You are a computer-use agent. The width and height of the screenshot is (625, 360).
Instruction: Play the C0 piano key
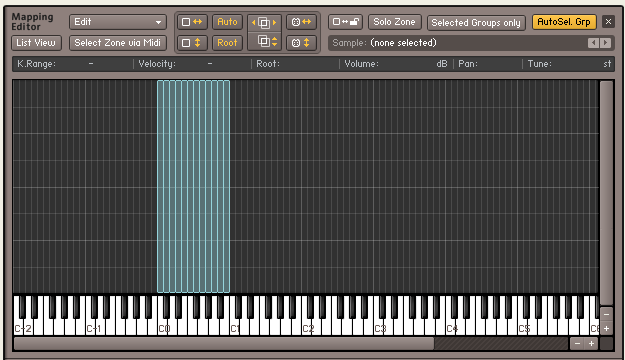pos(163,327)
